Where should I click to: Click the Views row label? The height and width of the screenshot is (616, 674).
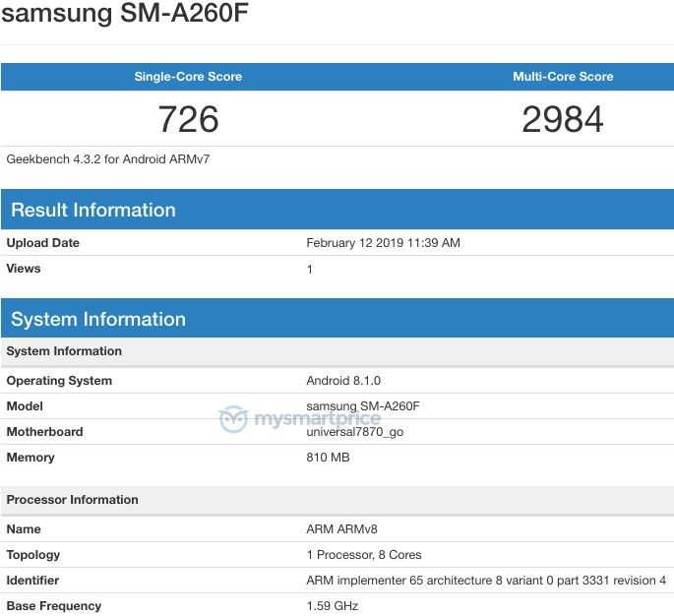pyautogui.click(x=24, y=269)
